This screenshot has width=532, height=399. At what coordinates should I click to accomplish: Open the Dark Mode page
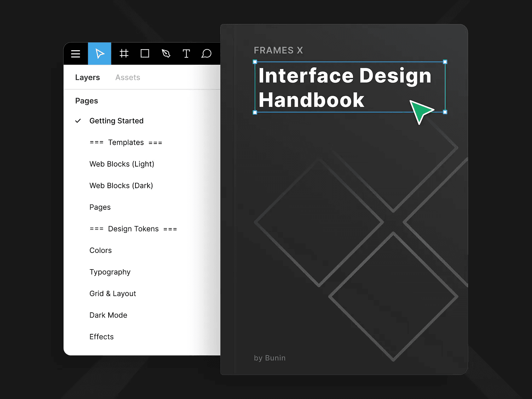pos(108,315)
